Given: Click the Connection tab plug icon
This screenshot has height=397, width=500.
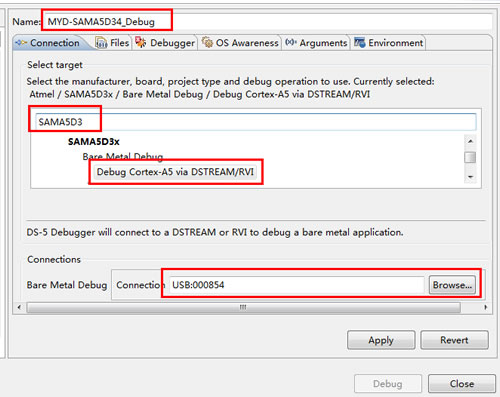Looking at the screenshot, I should click(21, 43).
